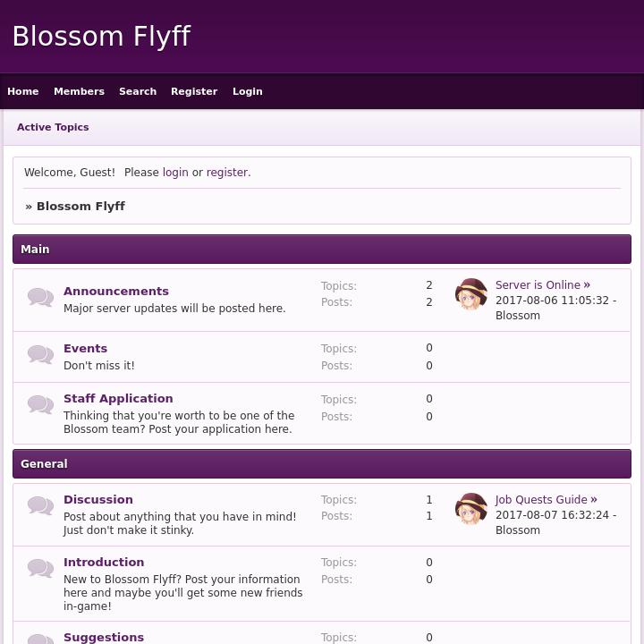
Task: Open the Members menu item
Action: (x=79, y=91)
